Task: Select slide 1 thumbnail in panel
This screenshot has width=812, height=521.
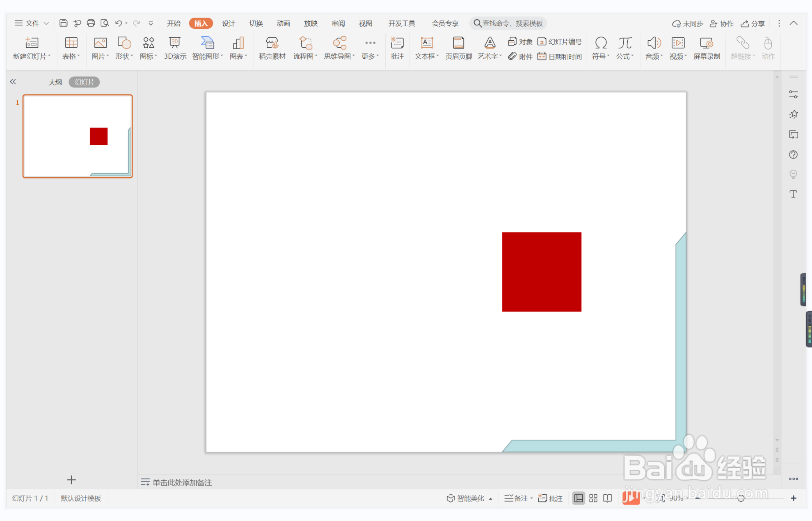Action: coord(78,136)
